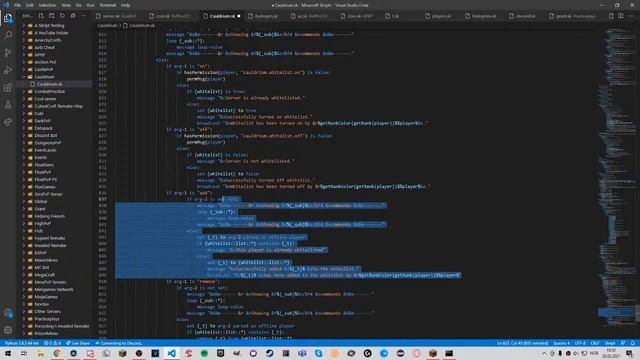Show hidden system tray icons chevron
The width and height of the screenshot is (640, 360).
click(544, 353)
